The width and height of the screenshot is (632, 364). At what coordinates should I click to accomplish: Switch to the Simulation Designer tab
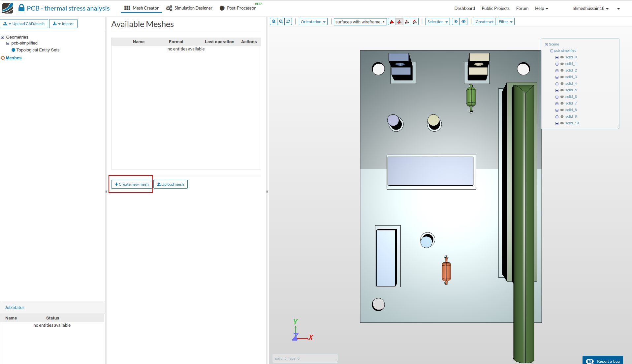(189, 8)
